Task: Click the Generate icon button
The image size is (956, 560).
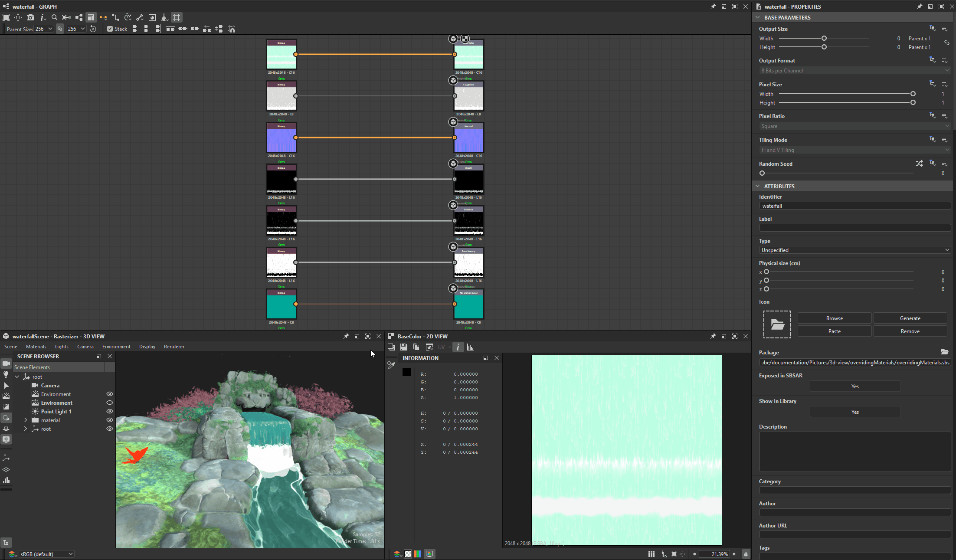Action: pyautogui.click(x=910, y=318)
